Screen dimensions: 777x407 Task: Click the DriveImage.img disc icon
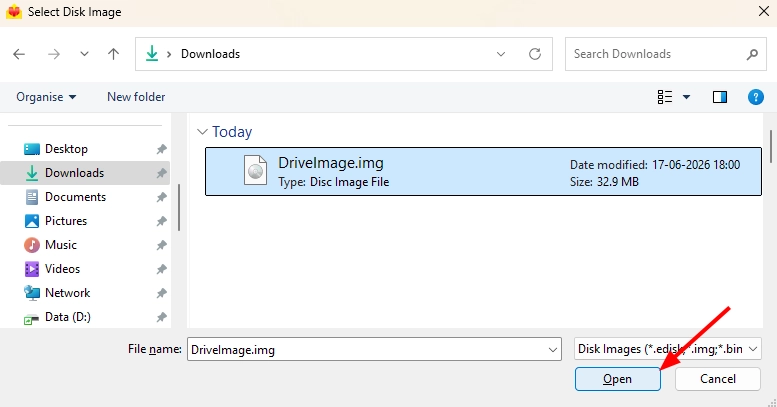click(255, 170)
